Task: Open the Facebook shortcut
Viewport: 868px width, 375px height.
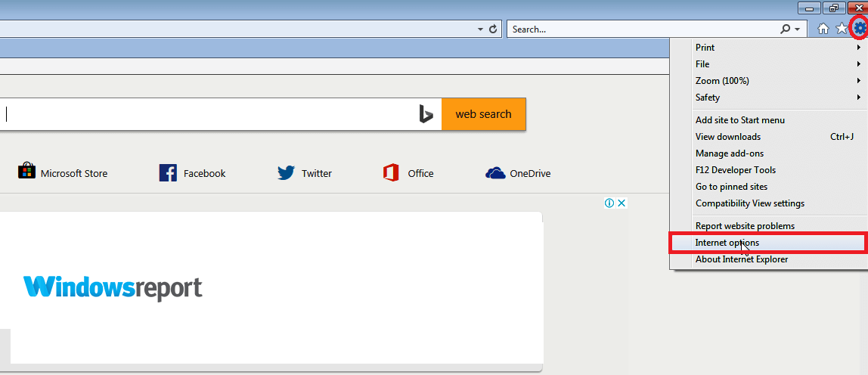Action: tap(192, 173)
